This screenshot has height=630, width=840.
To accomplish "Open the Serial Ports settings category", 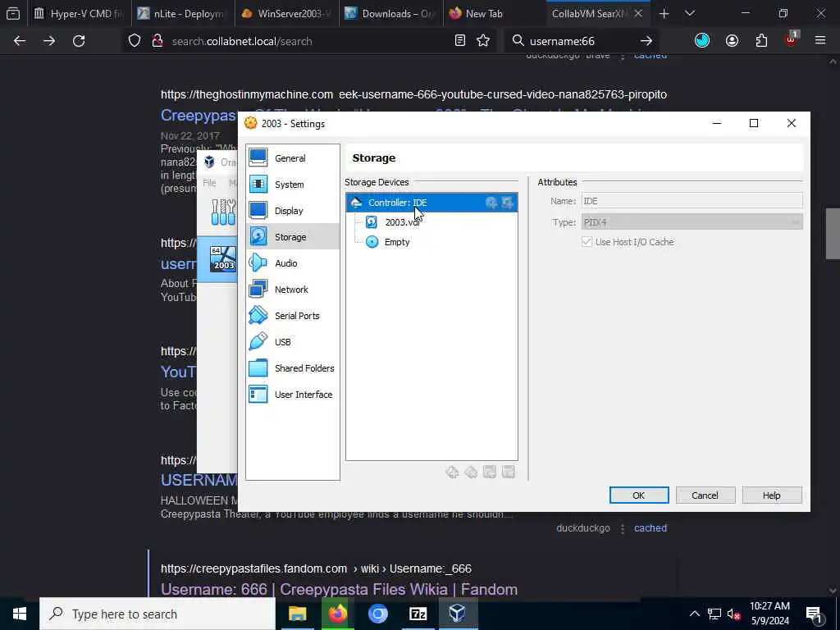I will click(x=293, y=316).
